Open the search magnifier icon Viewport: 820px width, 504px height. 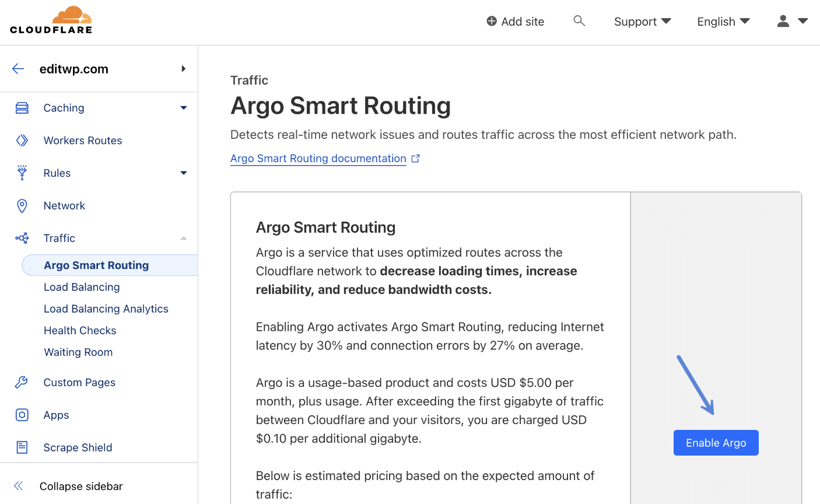coord(579,21)
